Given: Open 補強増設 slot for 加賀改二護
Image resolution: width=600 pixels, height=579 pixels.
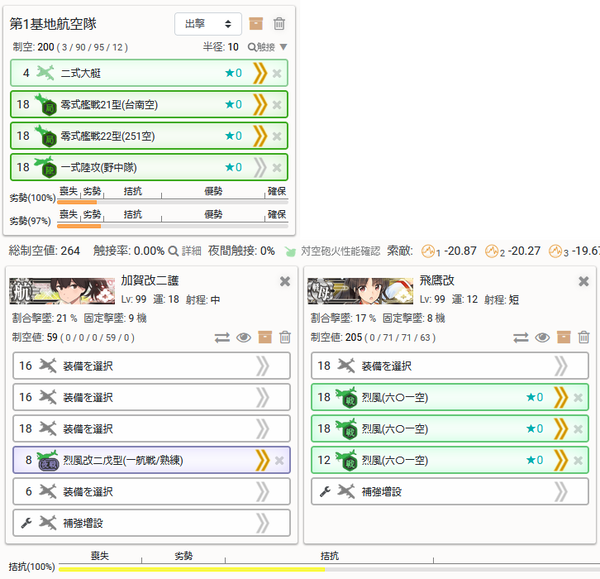Looking at the screenshot, I should pyautogui.click(x=152, y=523).
